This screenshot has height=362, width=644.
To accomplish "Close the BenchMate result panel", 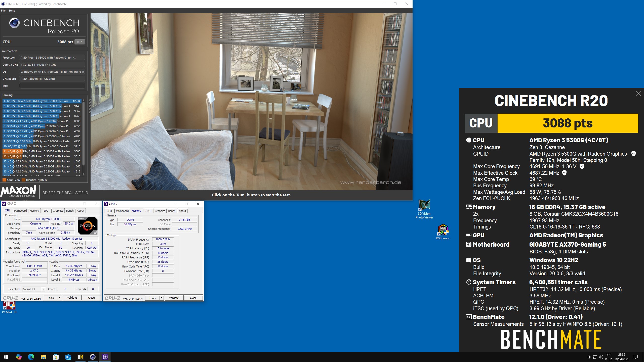I will point(638,94).
